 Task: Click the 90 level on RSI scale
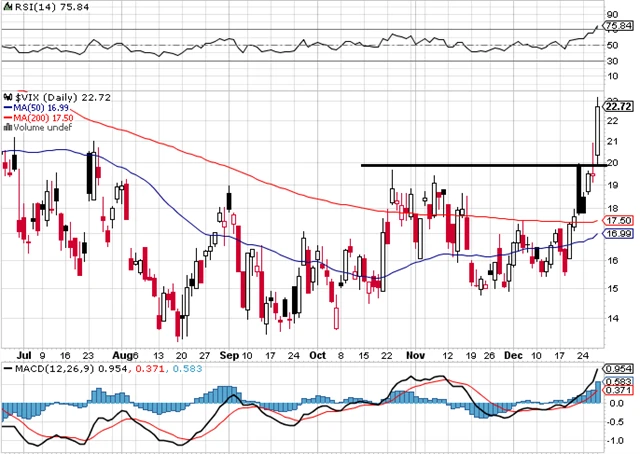(613, 15)
